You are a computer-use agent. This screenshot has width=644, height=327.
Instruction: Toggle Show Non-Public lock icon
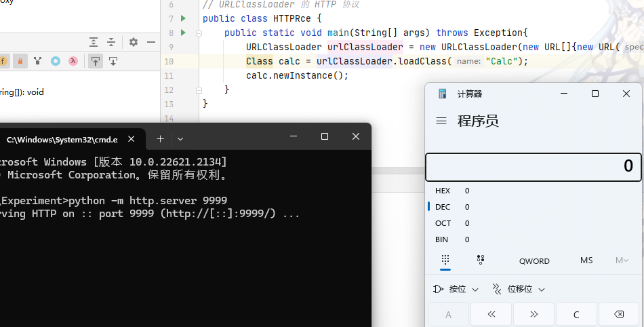(20, 61)
